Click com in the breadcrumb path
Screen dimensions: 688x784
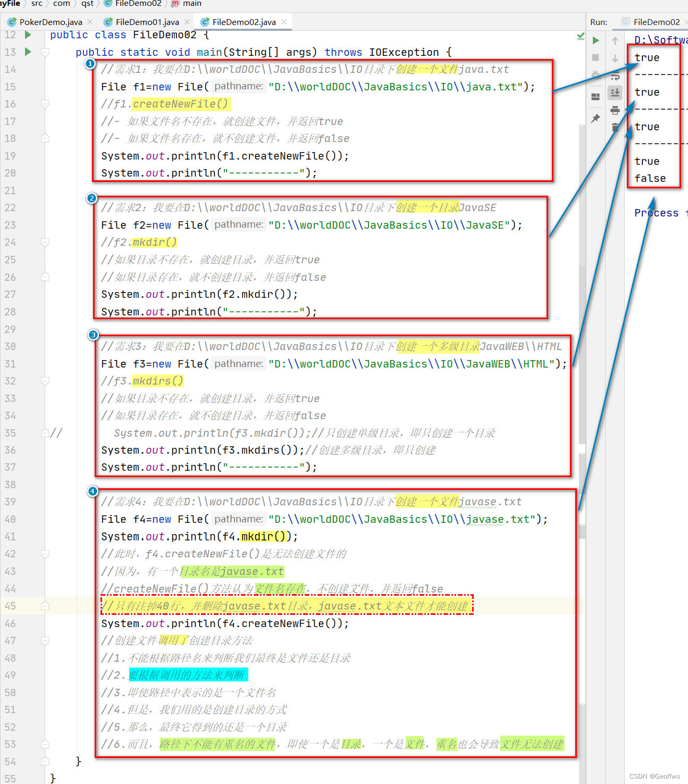[61, 3]
